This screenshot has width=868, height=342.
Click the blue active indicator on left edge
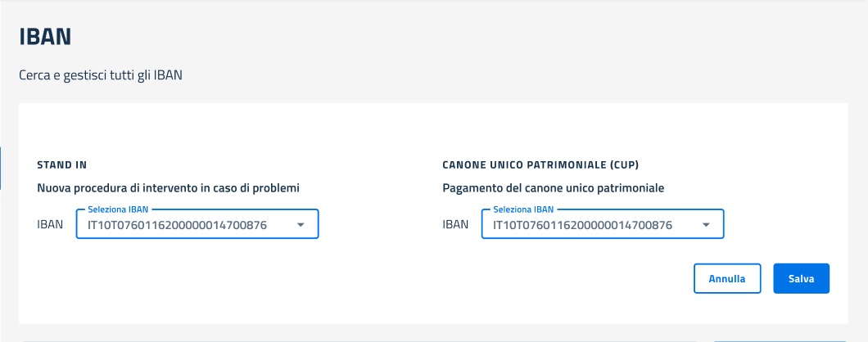[x=1, y=168]
